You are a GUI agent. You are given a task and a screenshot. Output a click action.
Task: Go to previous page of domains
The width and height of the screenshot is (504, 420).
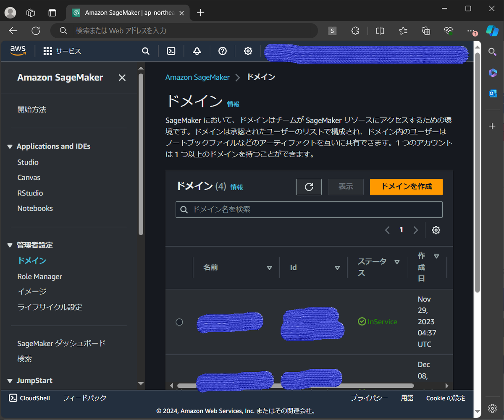pyautogui.click(x=387, y=230)
